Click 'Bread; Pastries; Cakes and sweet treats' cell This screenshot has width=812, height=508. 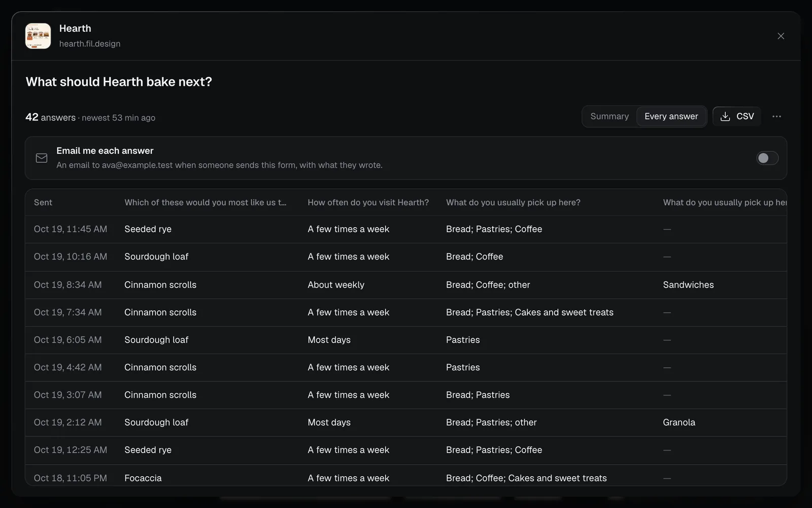coord(530,312)
